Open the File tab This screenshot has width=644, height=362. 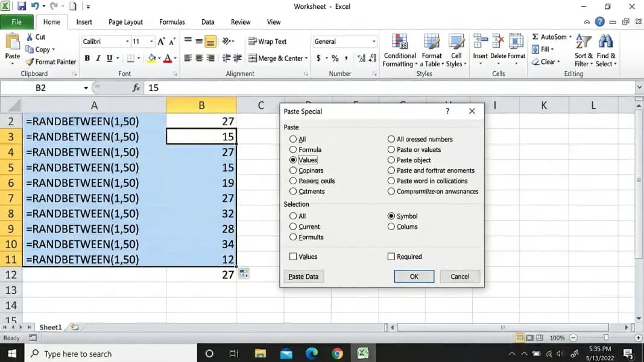(16, 22)
